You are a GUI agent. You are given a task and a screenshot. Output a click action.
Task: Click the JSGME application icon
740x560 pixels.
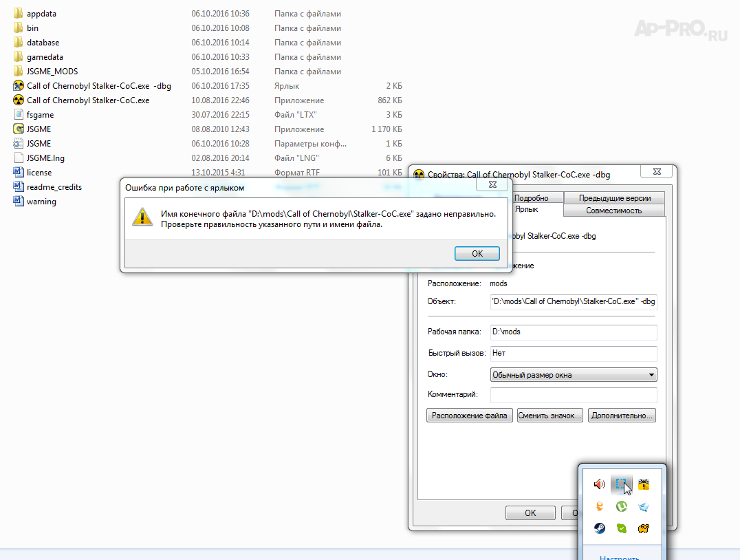(x=19, y=129)
